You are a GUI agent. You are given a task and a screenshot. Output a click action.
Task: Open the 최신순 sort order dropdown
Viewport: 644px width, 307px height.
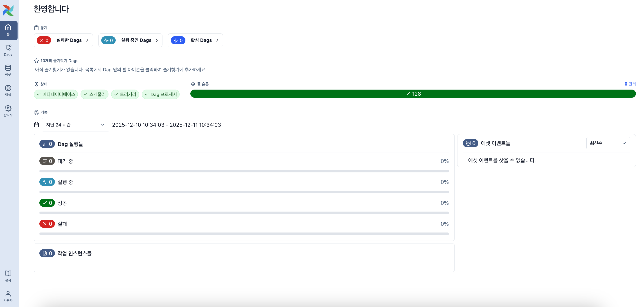point(608,143)
